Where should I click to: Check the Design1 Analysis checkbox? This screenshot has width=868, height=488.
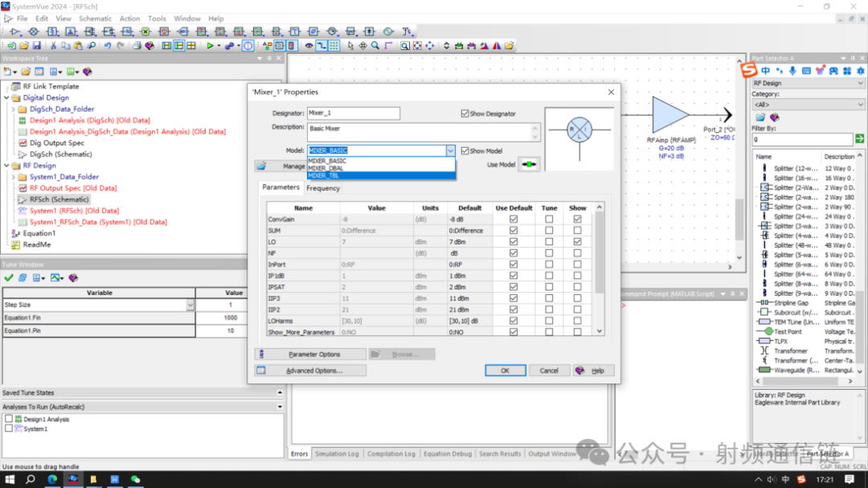pos(9,420)
